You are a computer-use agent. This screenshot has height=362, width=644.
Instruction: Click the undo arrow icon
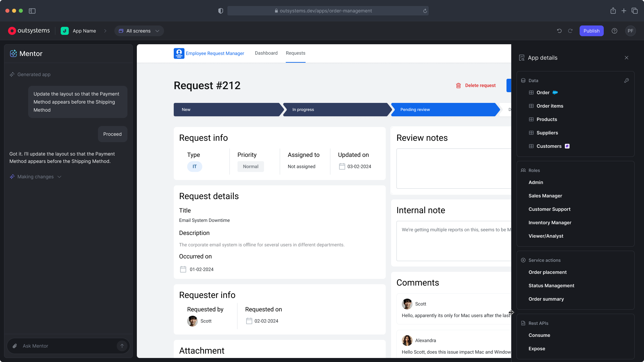tap(559, 31)
